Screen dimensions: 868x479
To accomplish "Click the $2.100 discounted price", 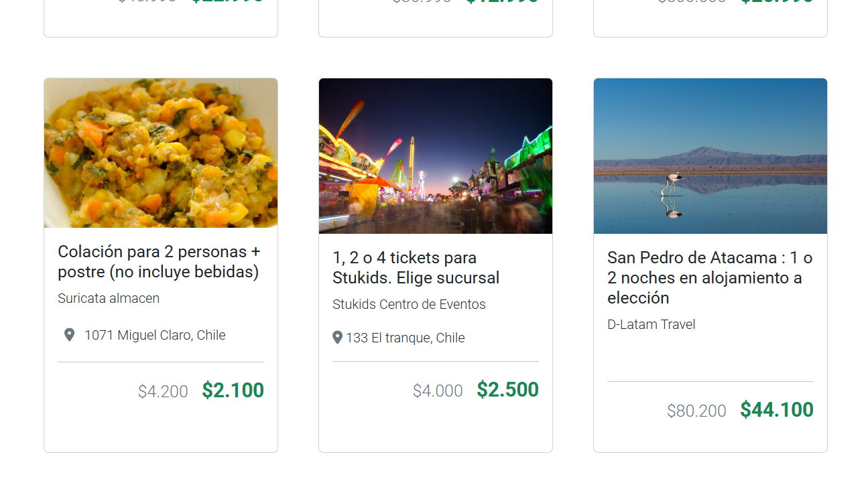I will (x=233, y=391).
